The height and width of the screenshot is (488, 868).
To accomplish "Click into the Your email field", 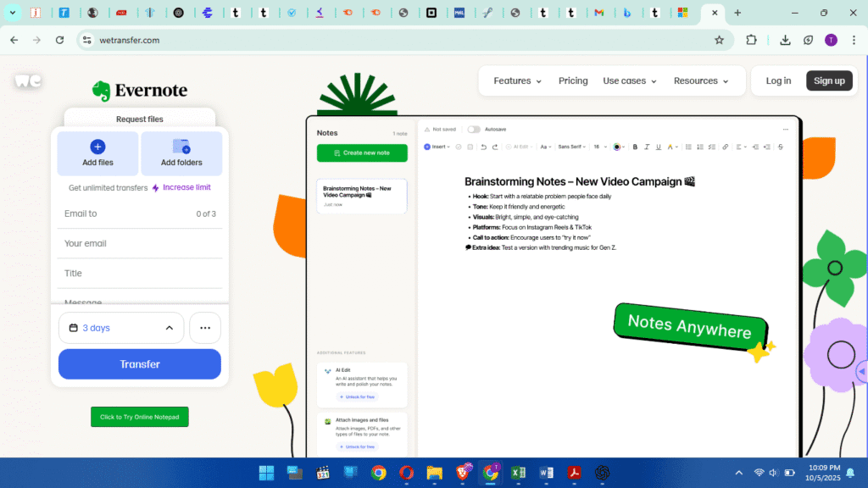I will pos(140,243).
